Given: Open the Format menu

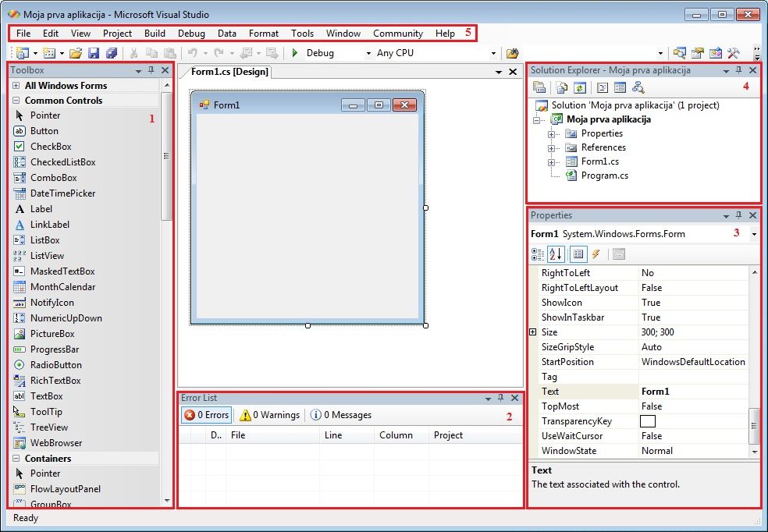Looking at the screenshot, I should [264, 34].
